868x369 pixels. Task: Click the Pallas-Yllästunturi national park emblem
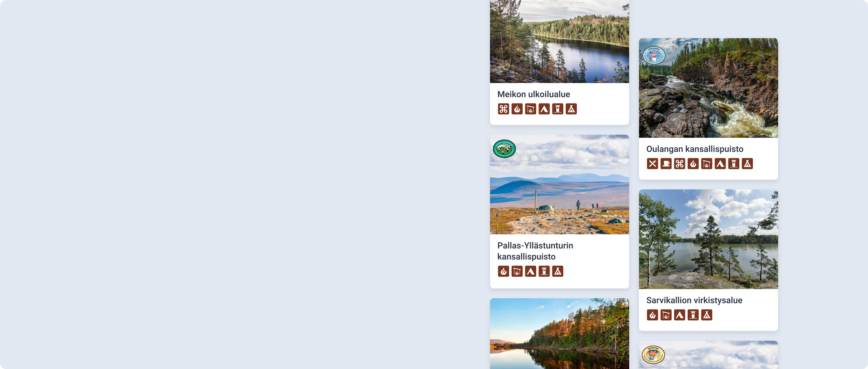[x=504, y=149]
